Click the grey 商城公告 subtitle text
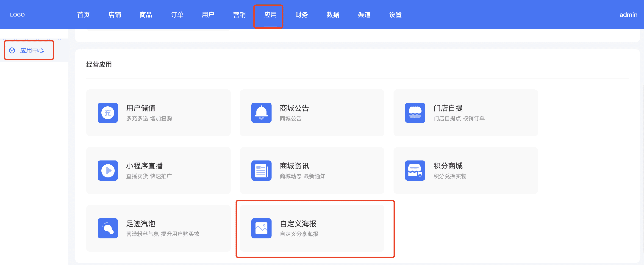644x265 pixels. [291, 118]
